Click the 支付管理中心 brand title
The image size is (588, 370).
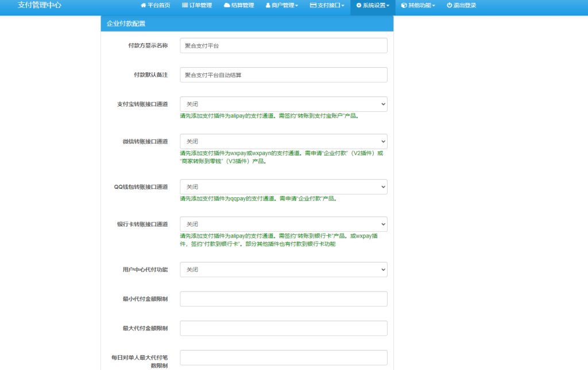pos(40,5)
